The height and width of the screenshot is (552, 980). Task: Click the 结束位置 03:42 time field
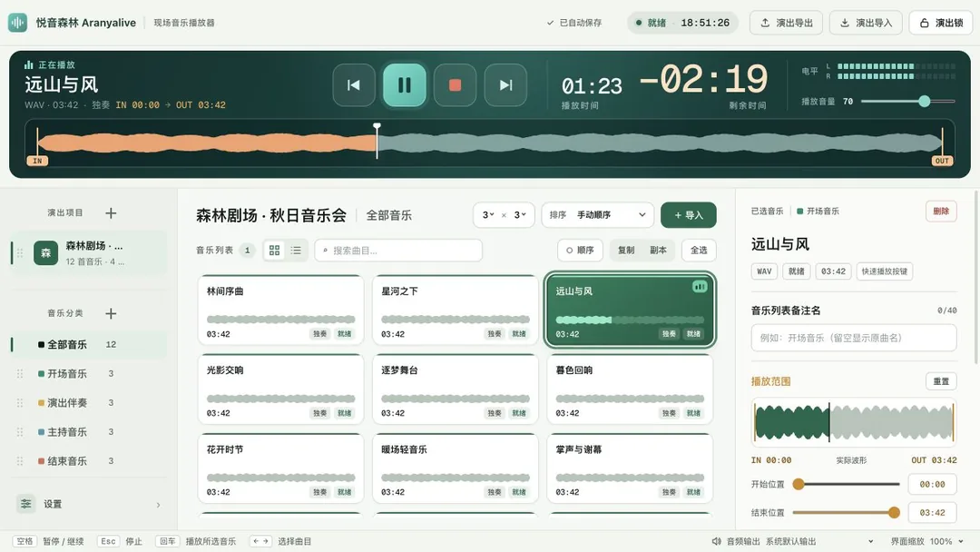pos(932,513)
